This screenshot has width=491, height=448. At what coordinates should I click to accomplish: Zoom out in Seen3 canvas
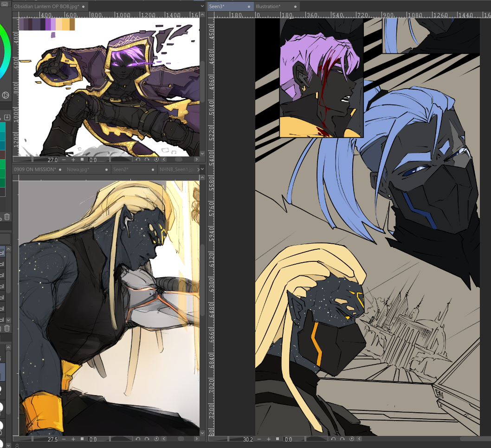pyautogui.click(x=259, y=439)
